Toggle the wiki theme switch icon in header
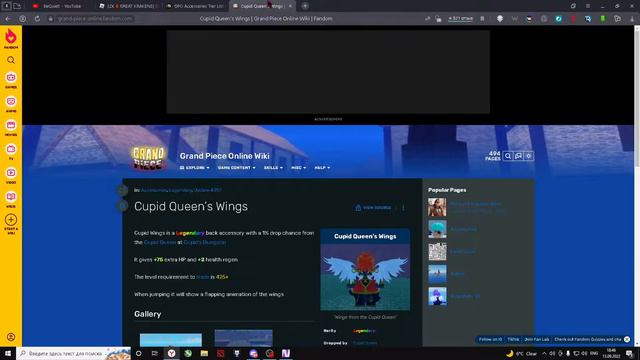Screen dimensions: 640x360 coord(529,156)
